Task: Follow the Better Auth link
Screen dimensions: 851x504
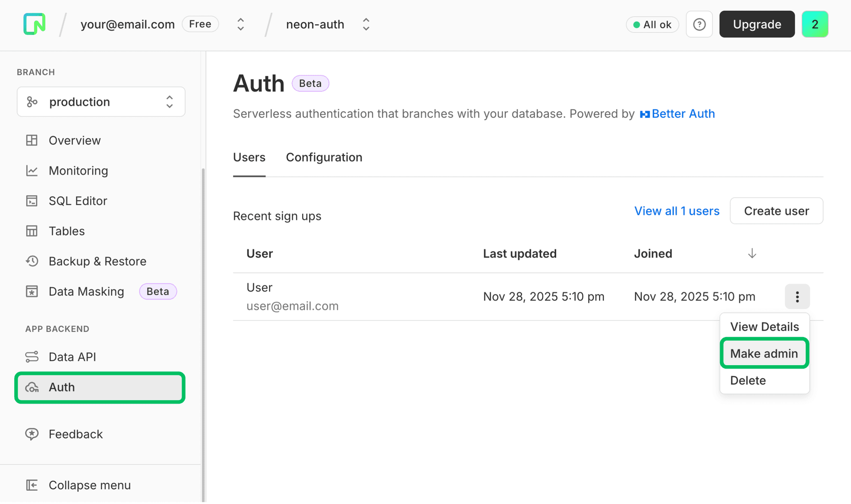Action: point(683,113)
